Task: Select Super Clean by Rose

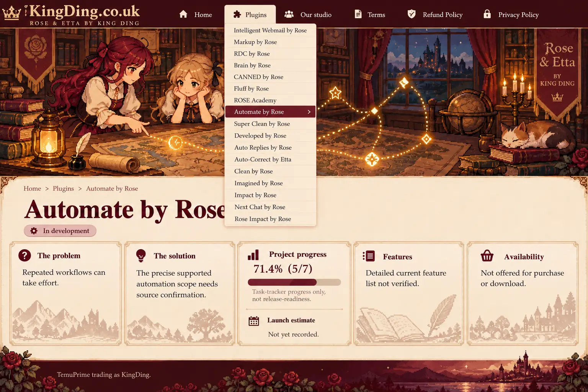Action: [270, 124]
